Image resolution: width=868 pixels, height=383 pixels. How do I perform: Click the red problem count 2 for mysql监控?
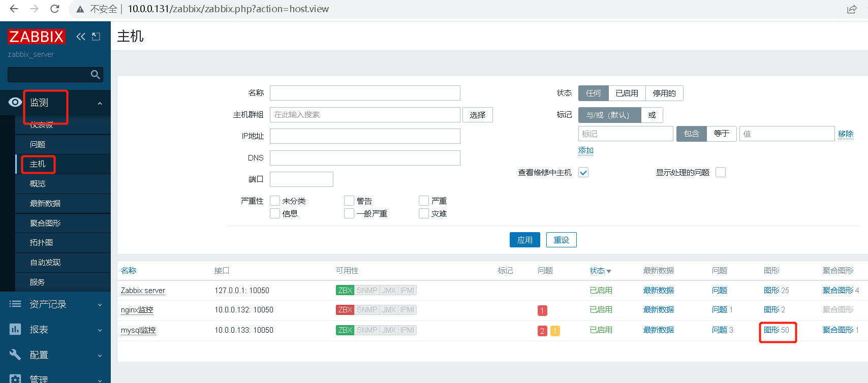542,331
